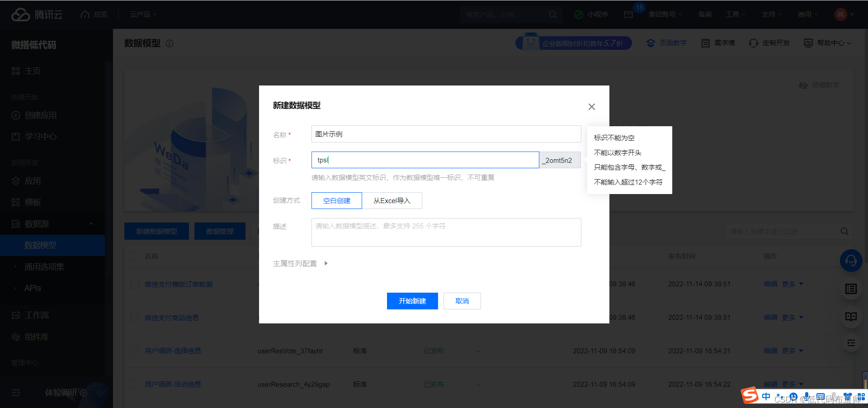The height and width of the screenshot is (408, 868).
Task: Expand the 集团账号 dropdown
Action: pyautogui.click(x=665, y=14)
